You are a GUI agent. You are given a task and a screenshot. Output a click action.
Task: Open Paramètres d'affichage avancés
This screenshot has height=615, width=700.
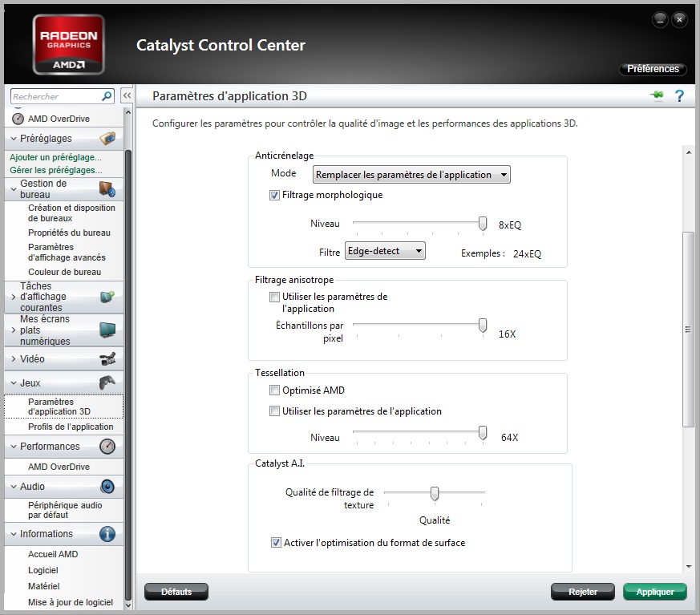[67, 252]
